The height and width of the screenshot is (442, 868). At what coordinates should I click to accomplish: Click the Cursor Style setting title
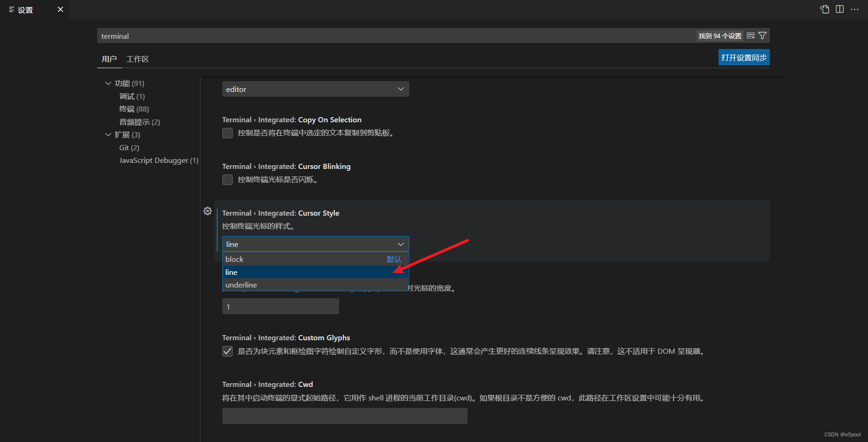[281, 213]
